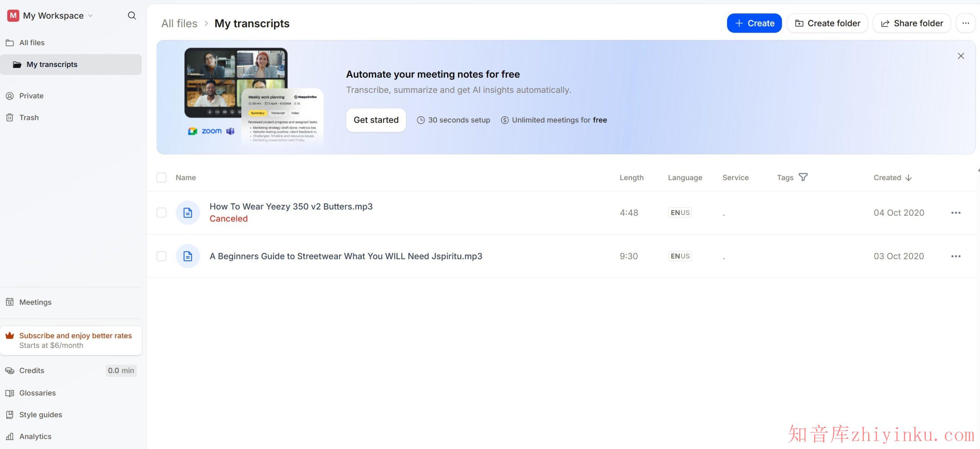Go to All files in sidebar
The width and height of the screenshot is (980, 449).
[x=32, y=42]
